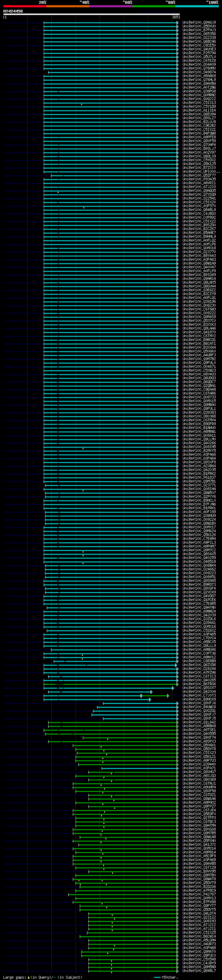This screenshot has height=980, width=222.
Task: Open hit UniRef100_O22339
Action: tap(199, 38)
